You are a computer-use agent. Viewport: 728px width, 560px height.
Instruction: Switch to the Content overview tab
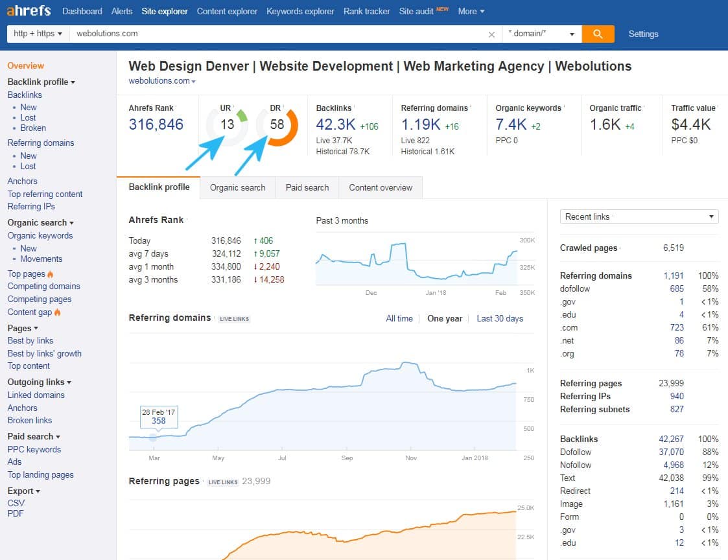381,187
